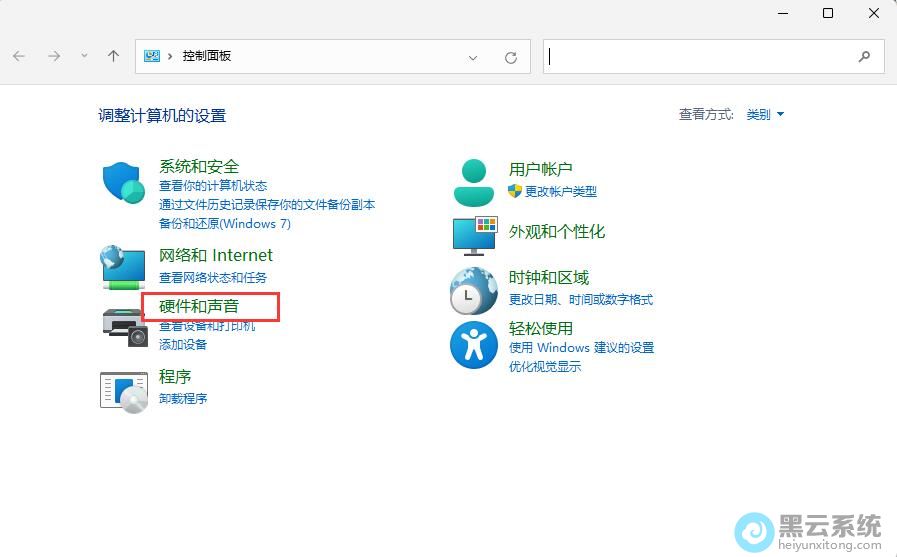Click the refresh button in address bar
The width and height of the screenshot is (897, 557).
point(511,57)
